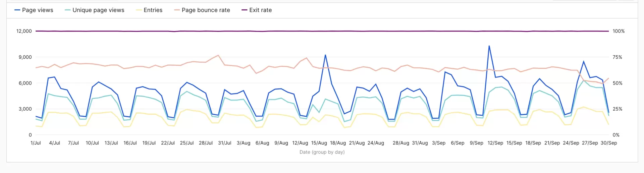The height and width of the screenshot is (173, 644).
Task: Toggle the Page views series in legend
Action: point(34,10)
